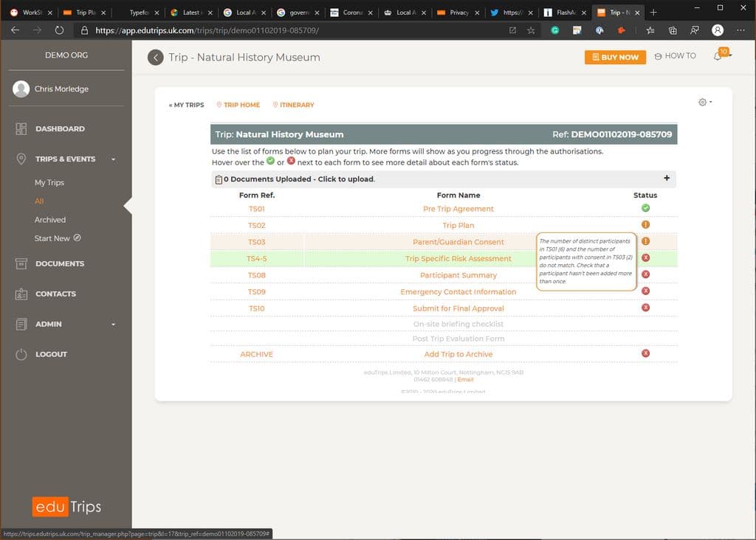Image resolution: width=756 pixels, height=540 pixels.
Task: Reload the page with browser refresh icon
Action: coord(59,30)
